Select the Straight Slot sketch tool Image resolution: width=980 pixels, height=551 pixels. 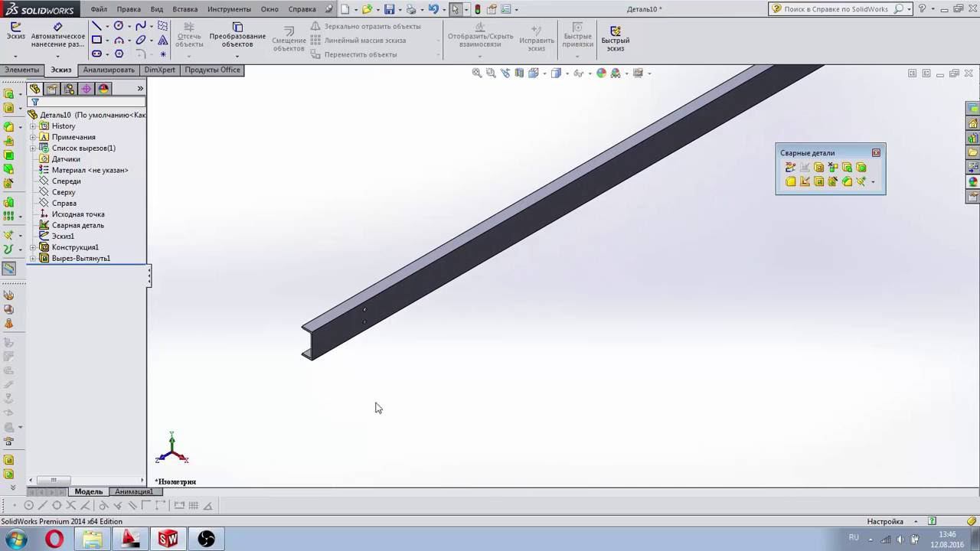click(96, 54)
